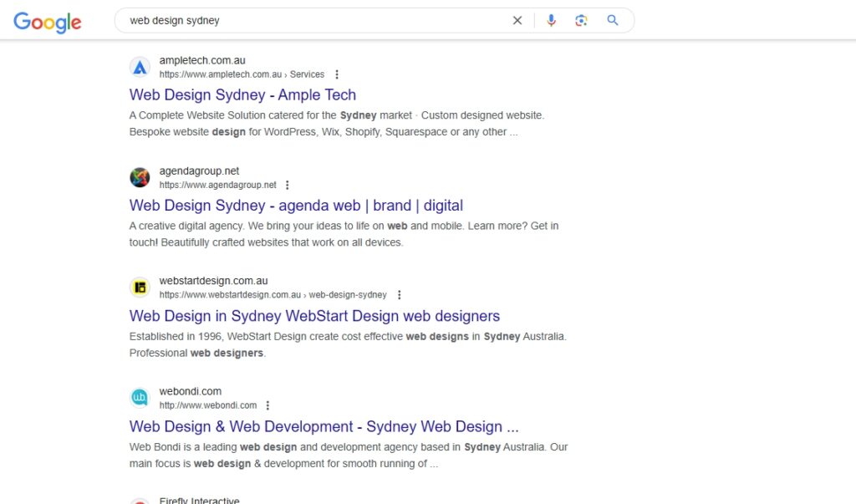The height and width of the screenshot is (504, 856).
Task: Clear the search box text
Action: (517, 21)
